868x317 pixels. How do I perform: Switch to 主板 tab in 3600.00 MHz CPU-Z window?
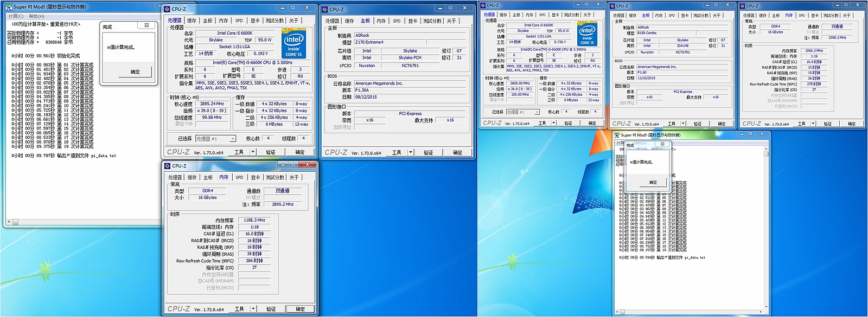[516, 15]
